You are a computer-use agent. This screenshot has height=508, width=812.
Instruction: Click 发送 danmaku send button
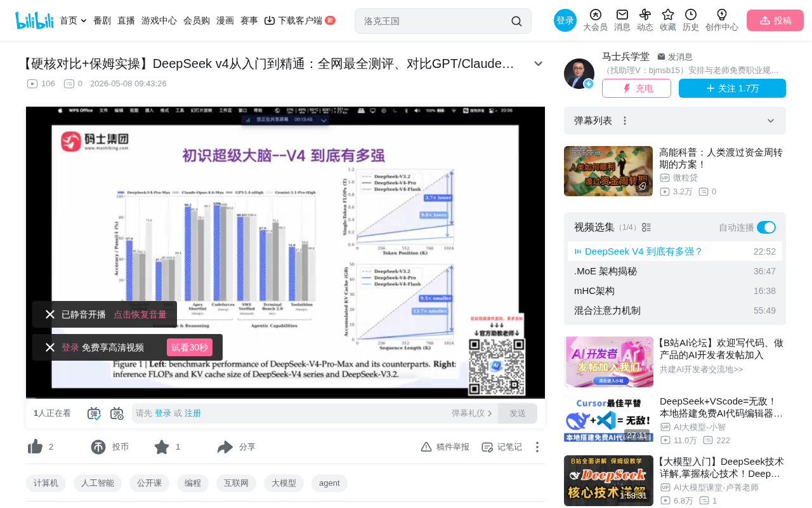pos(518,413)
